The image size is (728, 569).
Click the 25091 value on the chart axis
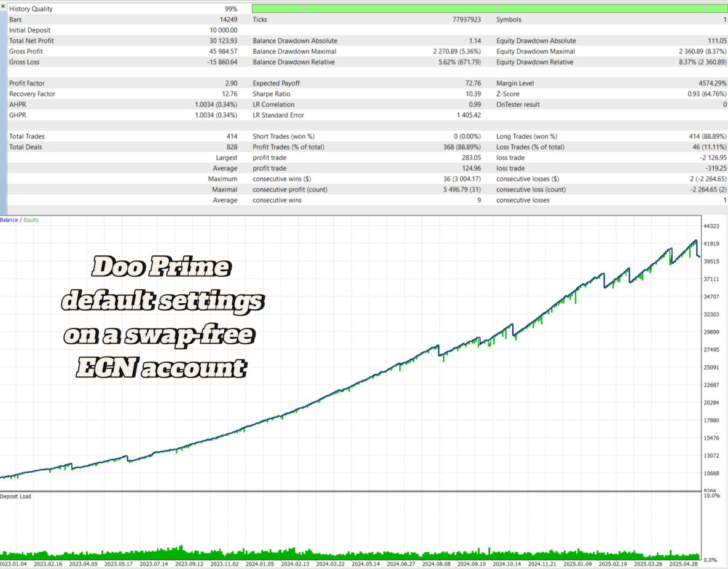point(711,367)
